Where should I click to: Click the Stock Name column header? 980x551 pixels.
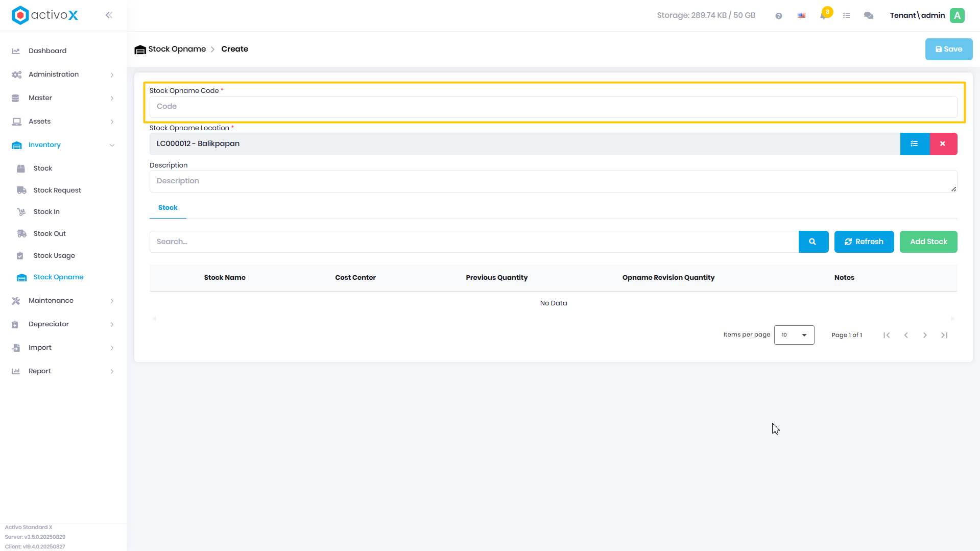225,278
